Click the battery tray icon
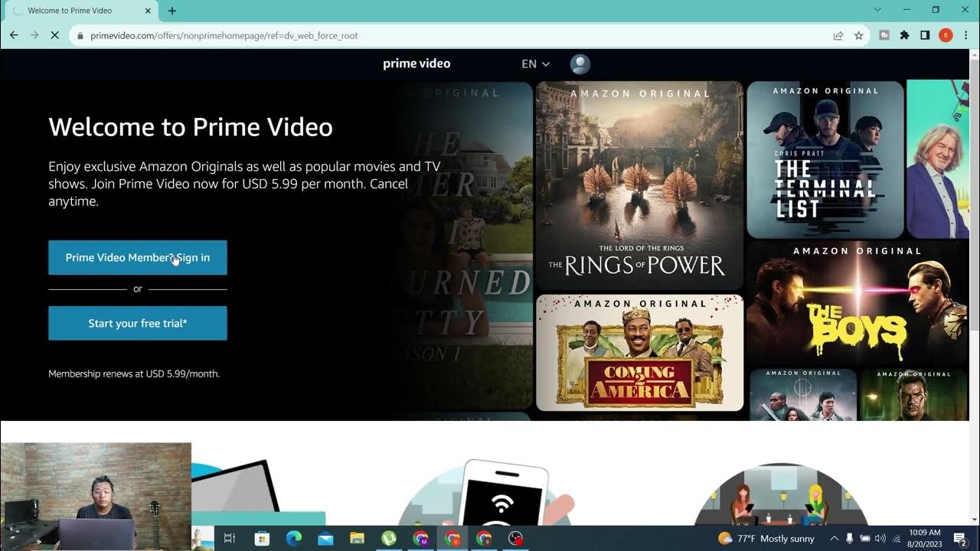Screen dimensions: 980x551 864,539
